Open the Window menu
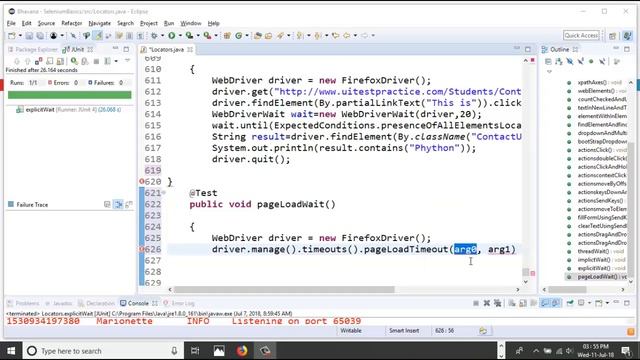640x360 pixels. point(191,23)
